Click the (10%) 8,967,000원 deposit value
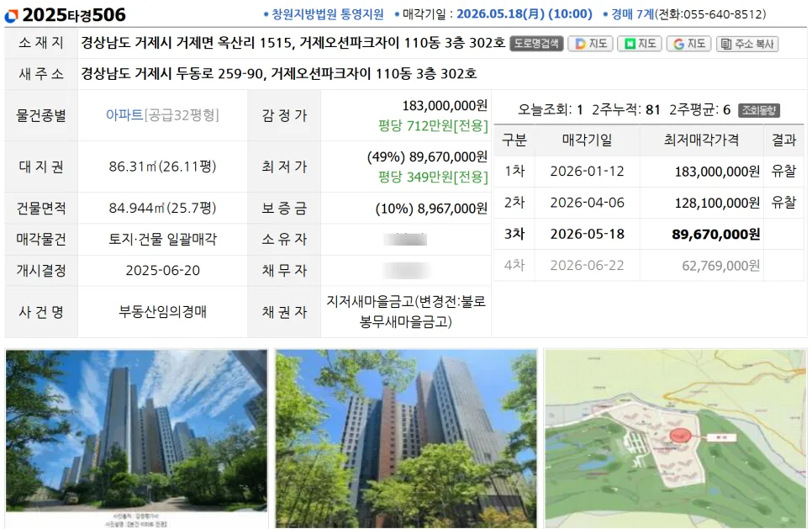812x529 pixels. coord(431,209)
